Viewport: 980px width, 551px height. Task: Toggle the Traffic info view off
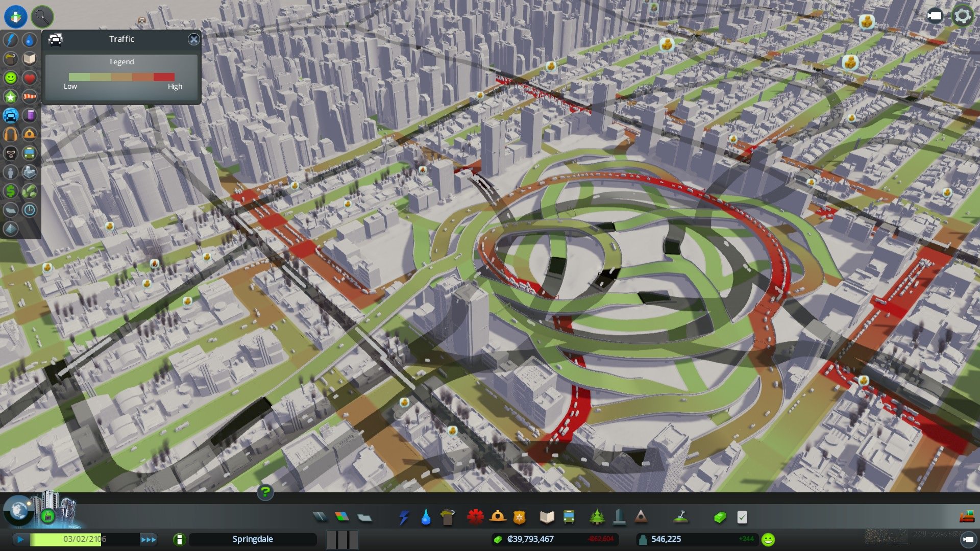tap(11, 115)
